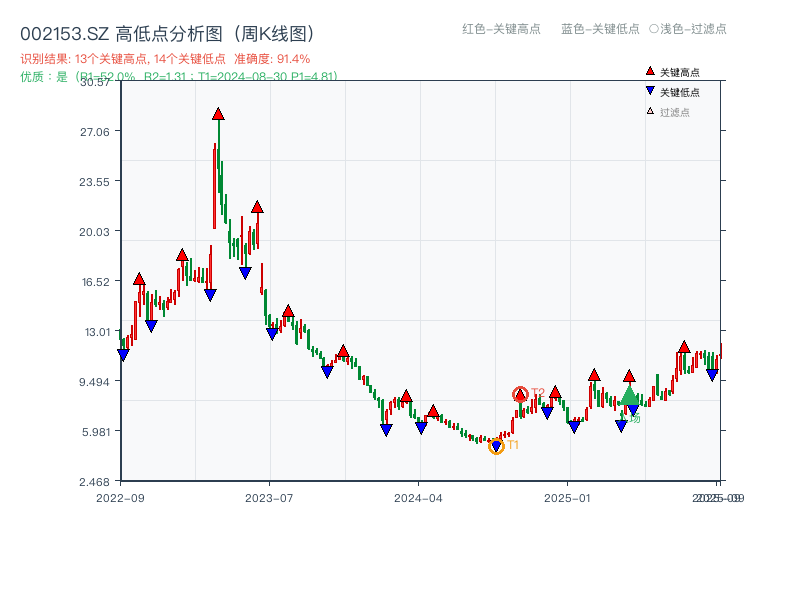Select the blue 关键低点 legend triangle icon
Screen dimensions: 800x600
tap(650, 90)
